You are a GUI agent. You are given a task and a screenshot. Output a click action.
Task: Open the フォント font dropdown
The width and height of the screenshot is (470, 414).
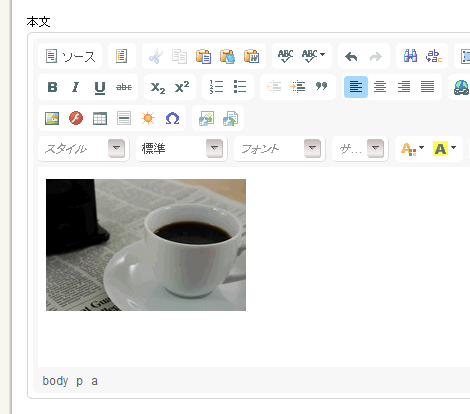pos(279,148)
